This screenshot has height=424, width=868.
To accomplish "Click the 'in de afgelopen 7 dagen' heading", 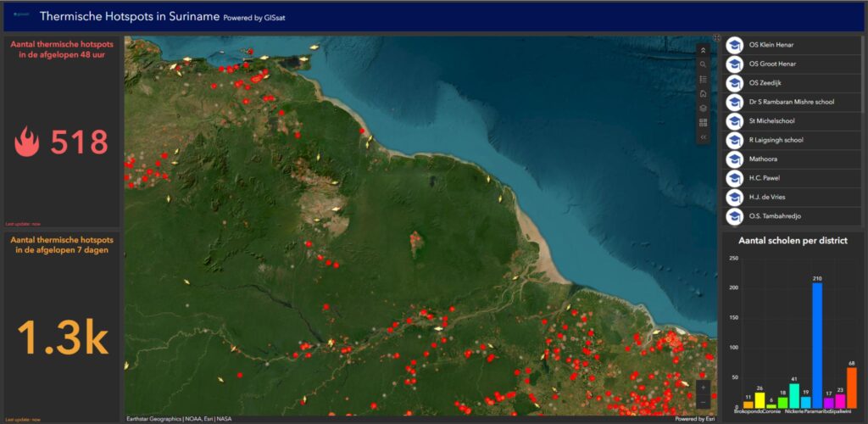I will pos(62,250).
